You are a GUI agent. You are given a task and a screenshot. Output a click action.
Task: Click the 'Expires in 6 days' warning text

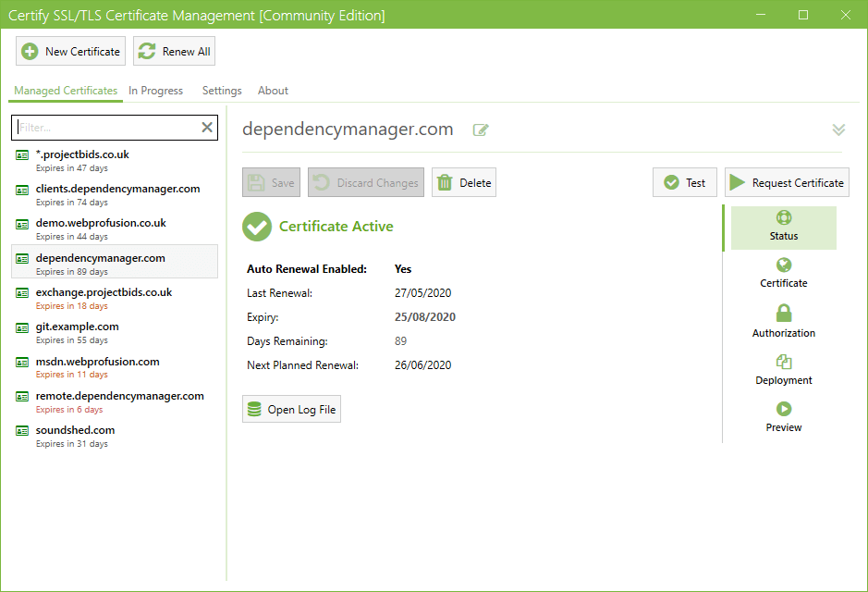pyautogui.click(x=69, y=410)
